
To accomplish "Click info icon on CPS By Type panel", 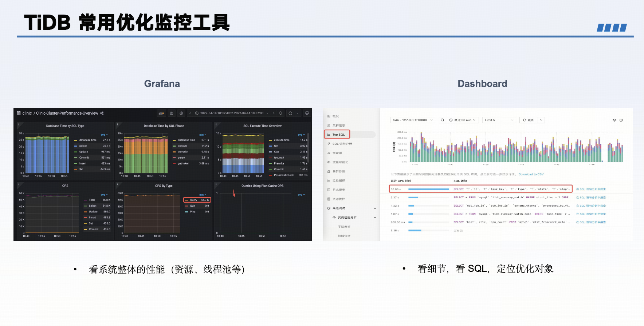I will [117, 184].
